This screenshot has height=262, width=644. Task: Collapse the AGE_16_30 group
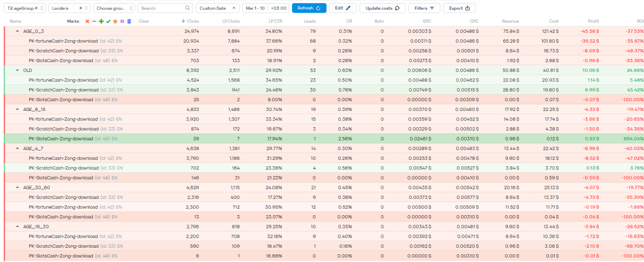17,226
